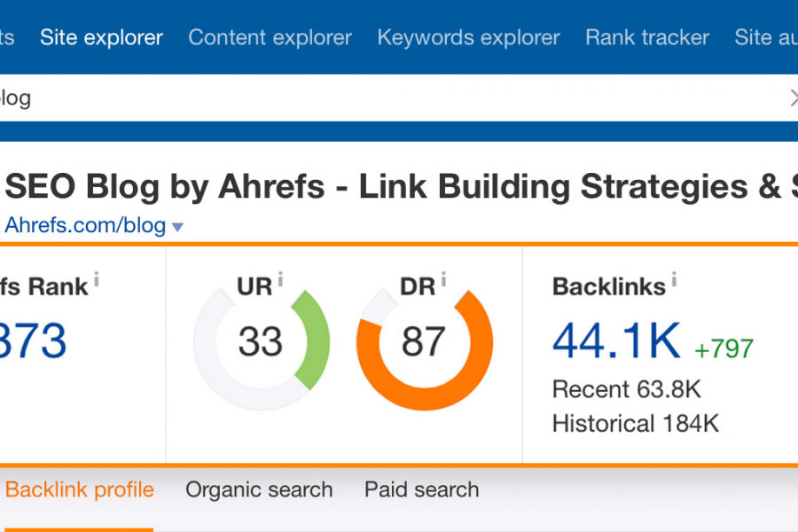Open the Site explorer menu
Screen dimensions: 798x532
(x=101, y=37)
